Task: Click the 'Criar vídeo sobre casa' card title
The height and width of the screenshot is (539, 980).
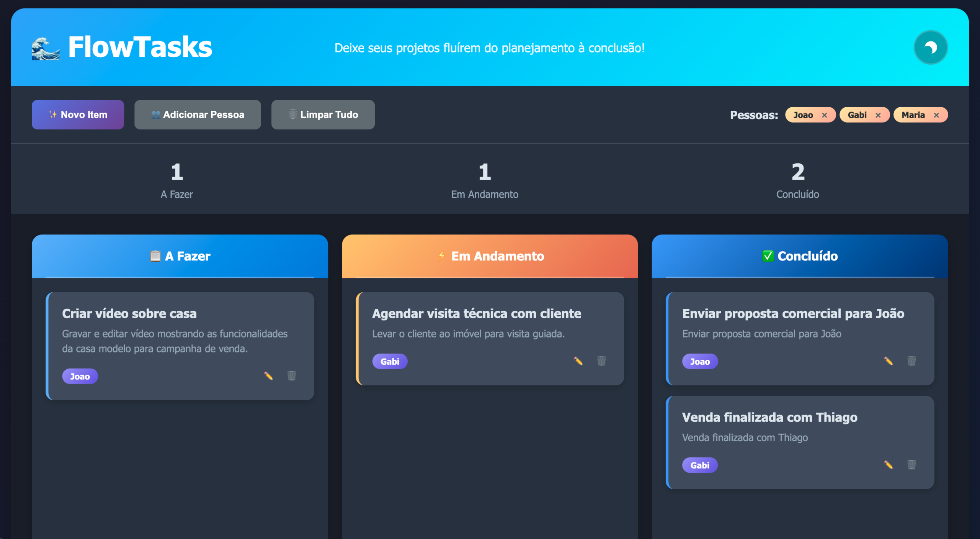Action: pyautogui.click(x=129, y=313)
